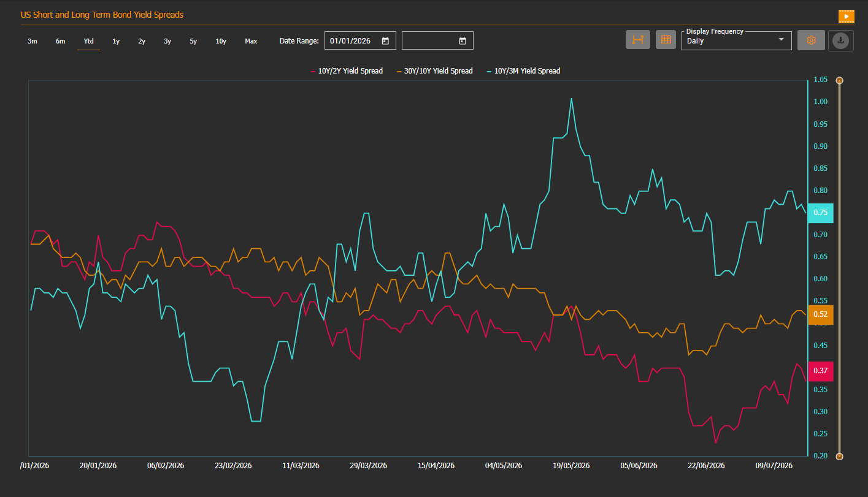The width and height of the screenshot is (868, 497).
Task: Open start date calendar picker
Action: tap(385, 41)
